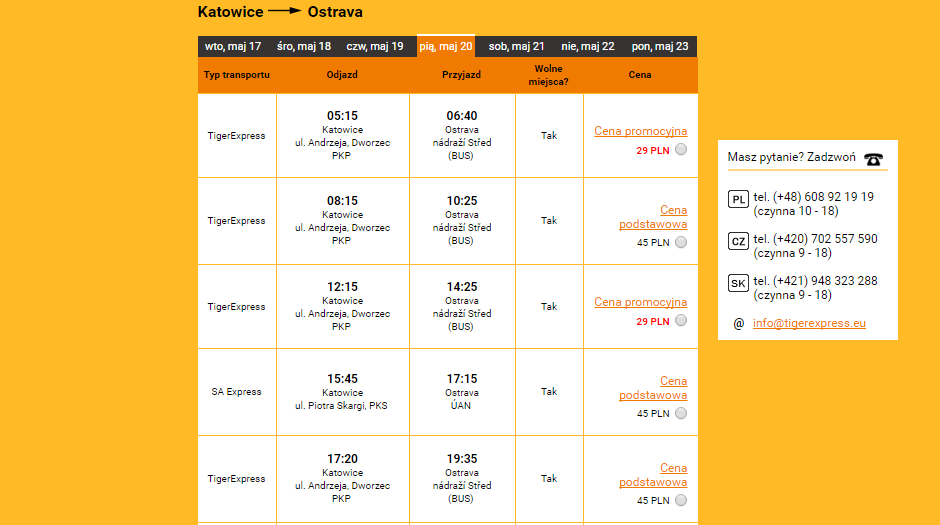
Task: Open Cena podstawowa link for 08:15 bus
Action: 653,217
